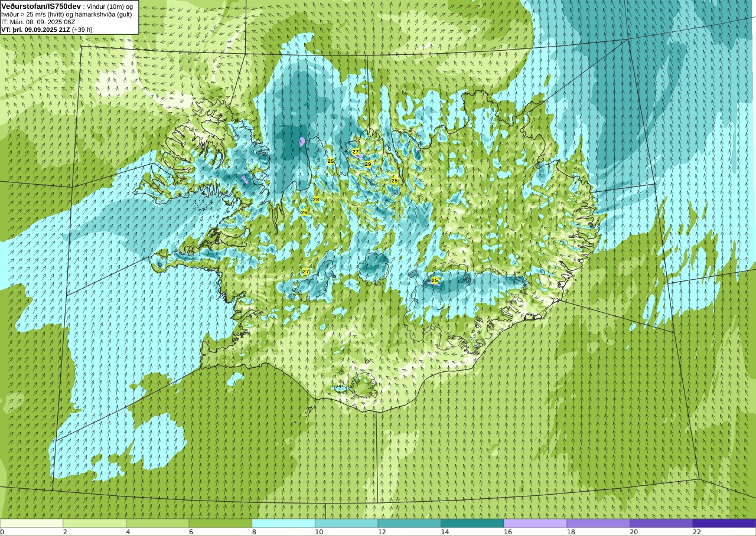Click the 'VT: þri. 09.09.2025 21Z (+39 h)' line

pyautogui.click(x=47, y=30)
